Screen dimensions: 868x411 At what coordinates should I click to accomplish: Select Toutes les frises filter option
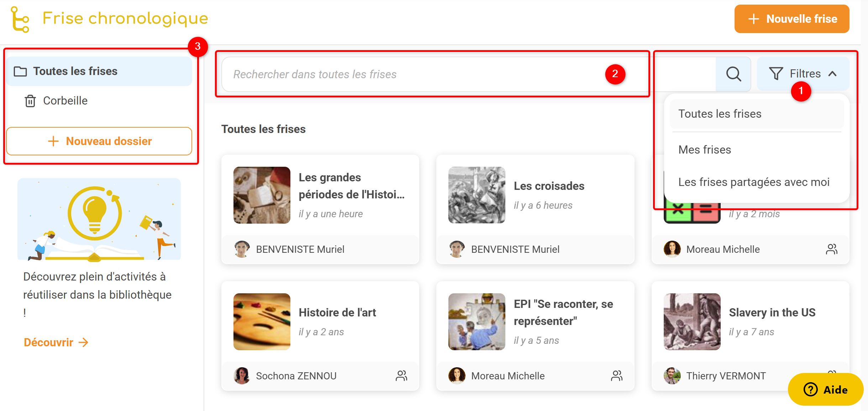coord(720,114)
